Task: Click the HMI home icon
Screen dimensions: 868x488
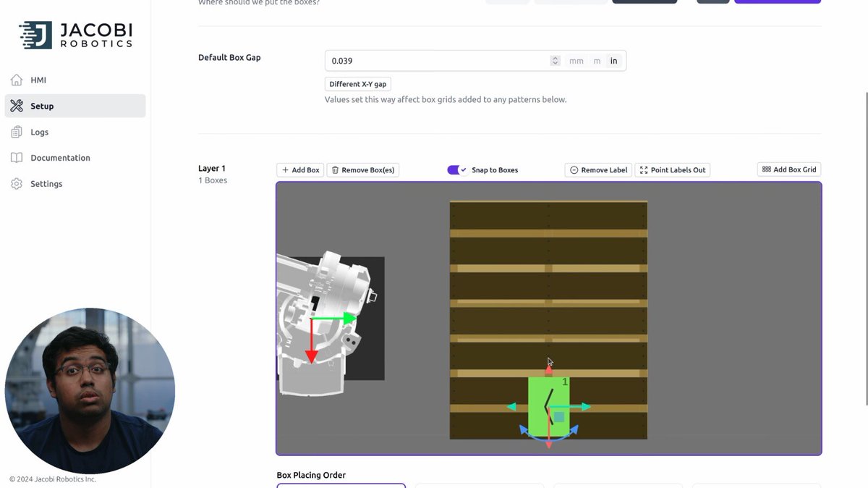Action: 17,80
